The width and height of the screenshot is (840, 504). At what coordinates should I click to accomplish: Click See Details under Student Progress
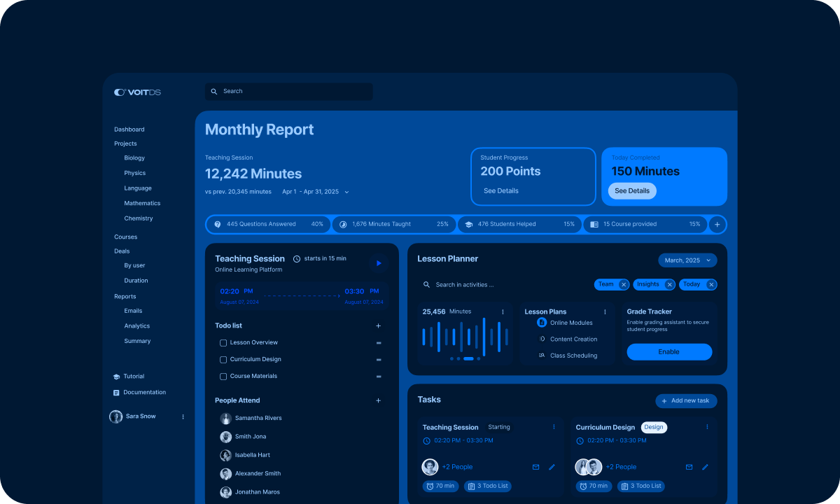[501, 191]
